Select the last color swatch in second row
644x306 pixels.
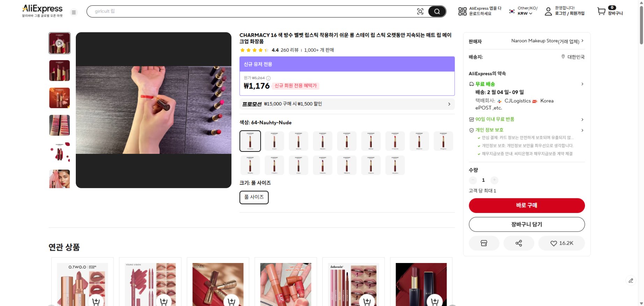(x=395, y=165)
